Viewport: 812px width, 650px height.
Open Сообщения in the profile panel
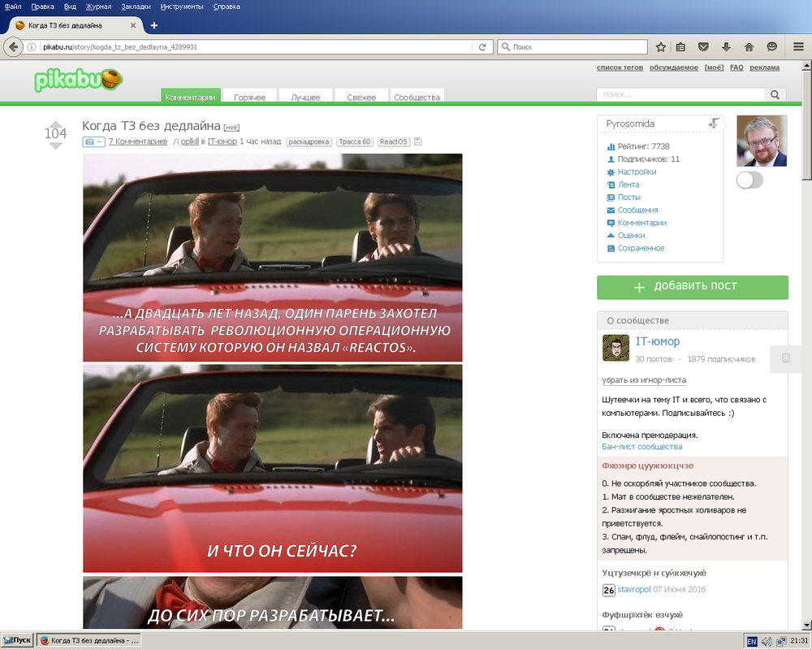pyautogui.click(x=638, y=210)
